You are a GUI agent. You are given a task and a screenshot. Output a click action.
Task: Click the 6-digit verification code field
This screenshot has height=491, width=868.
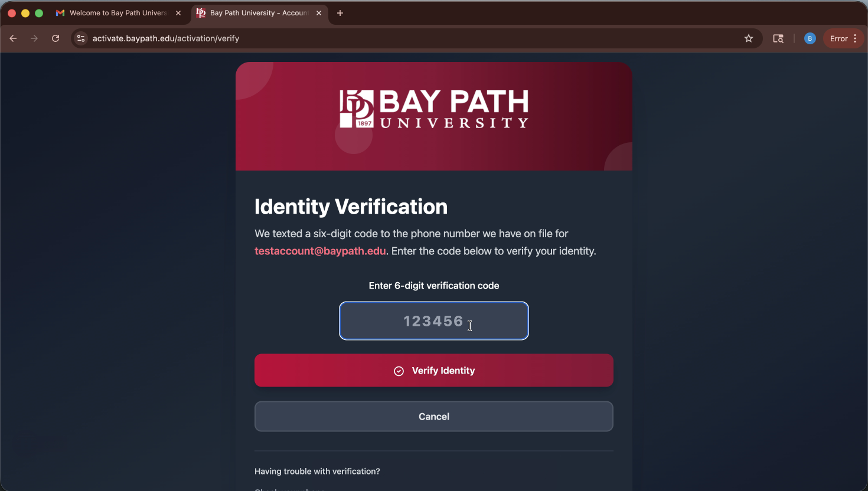434,320
